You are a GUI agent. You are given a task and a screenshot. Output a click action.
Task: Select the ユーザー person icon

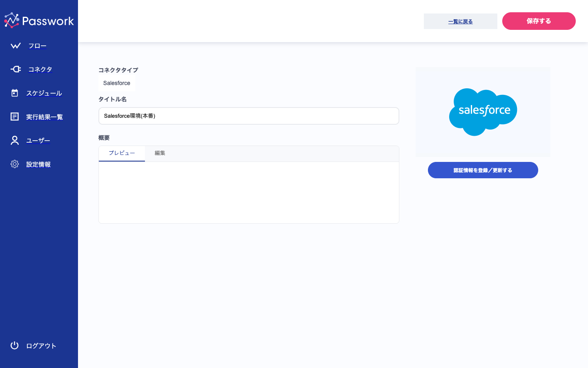pos(15,140)
